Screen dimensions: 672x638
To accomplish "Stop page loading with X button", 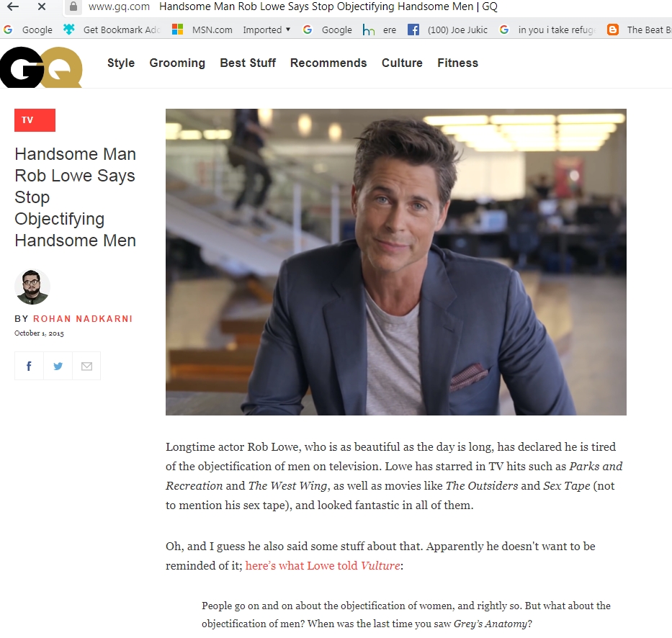I will [x=41, y=7].
